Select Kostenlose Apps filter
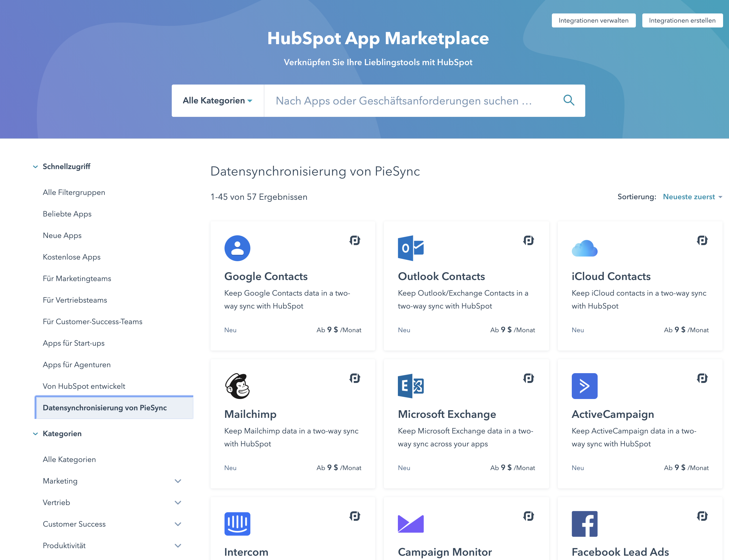Image resolution: width=729 pixels, height=560 pixels. tap(72, 257)
